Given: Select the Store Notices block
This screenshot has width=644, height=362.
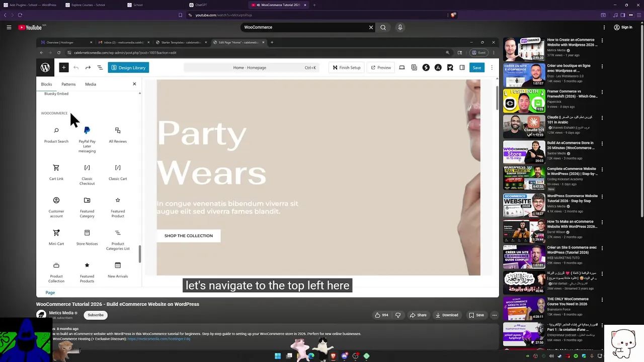Looking at the screenshot, I should [x=87, y=237].
